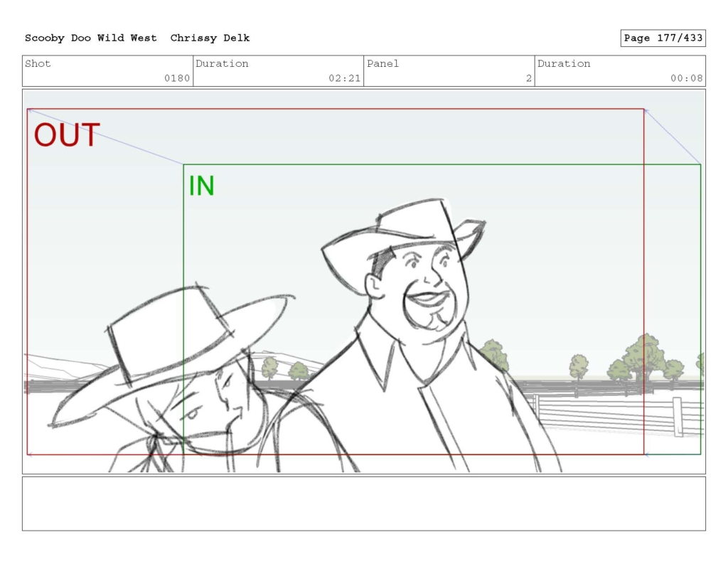Click the artist name 'Chrissy Delk'
728x564 pixels.
click(x=210, y=38)
